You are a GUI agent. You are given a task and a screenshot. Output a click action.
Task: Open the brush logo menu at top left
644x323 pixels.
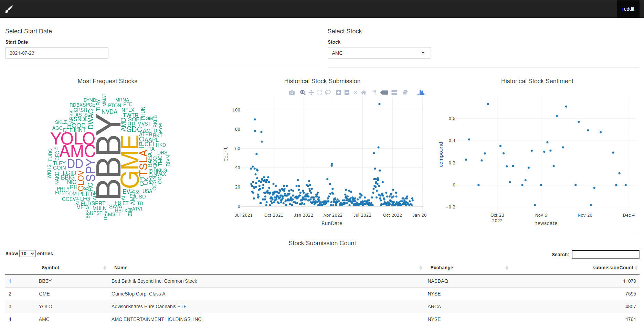9,9
